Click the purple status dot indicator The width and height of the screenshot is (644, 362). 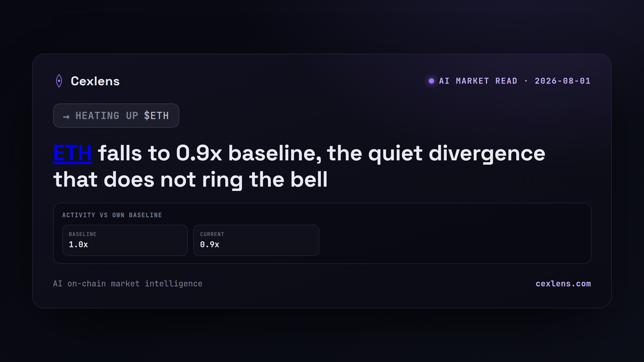click(x=431, y=81)
